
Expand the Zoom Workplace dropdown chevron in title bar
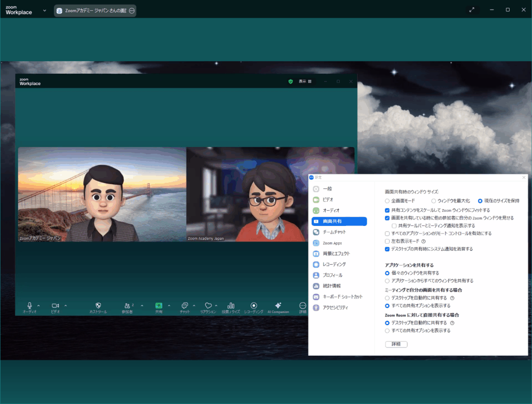point(45,10)
